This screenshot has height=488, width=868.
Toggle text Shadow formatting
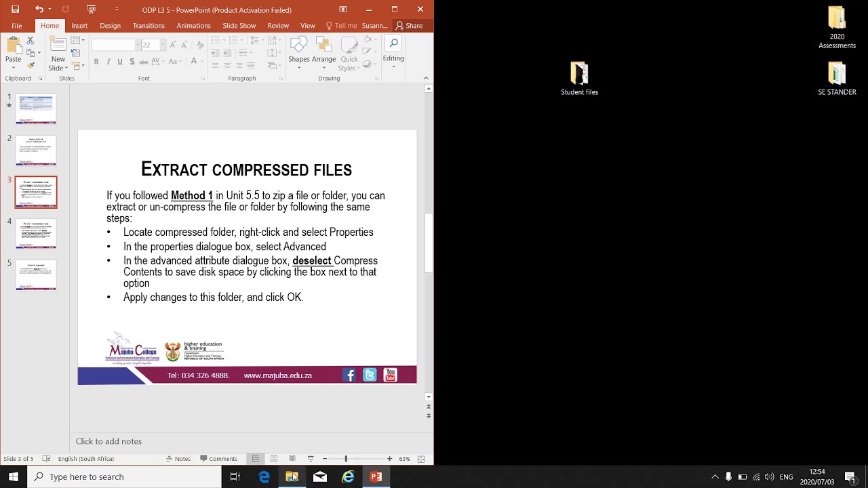point(132,62)
